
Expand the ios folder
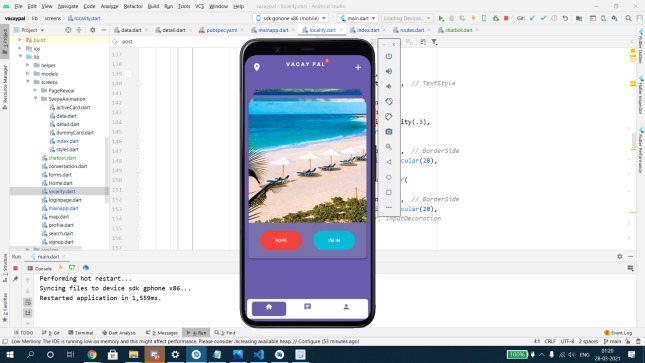20,48
